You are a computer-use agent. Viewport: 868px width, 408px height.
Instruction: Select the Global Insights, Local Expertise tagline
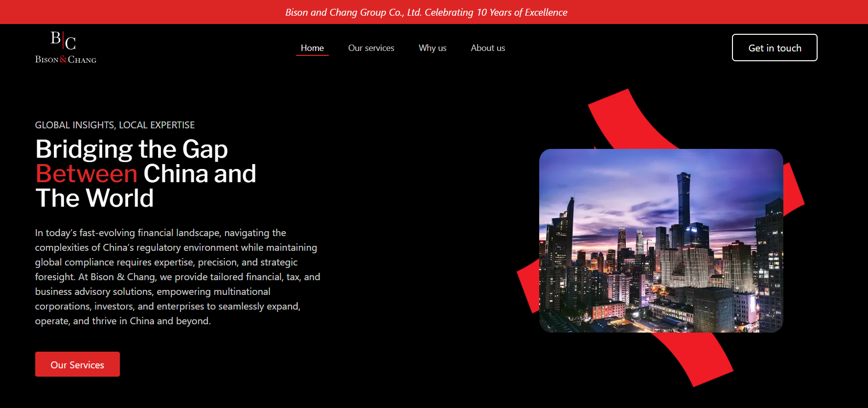(115, 125)
